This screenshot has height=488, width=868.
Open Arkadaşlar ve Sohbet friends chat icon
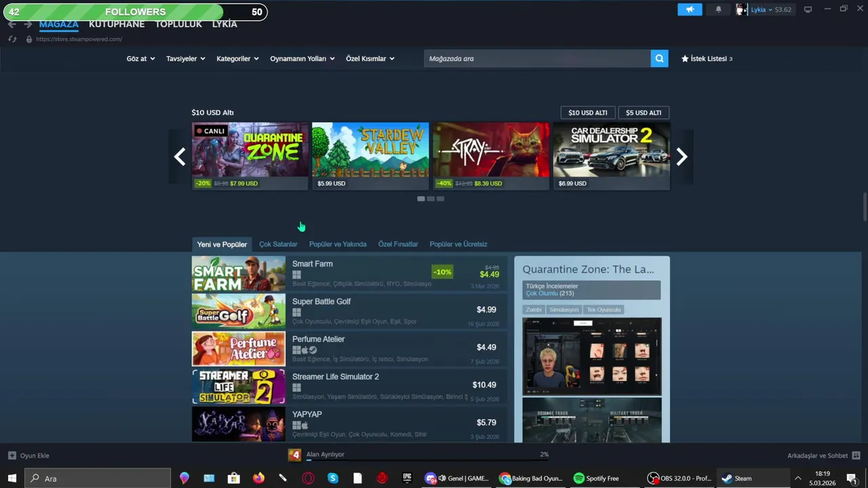pos(856,455)
